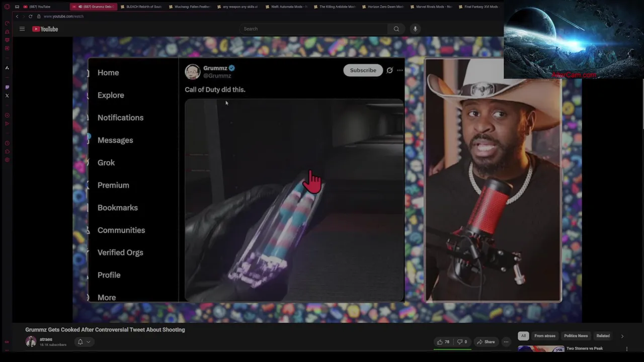
Task: Click video title 'Grummz Gets Cooked After Controversial Tweet'
Action: [105, 330]
